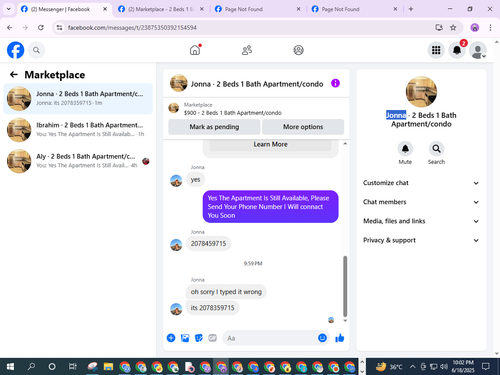This screenshot has height=375, width=500.
Task: Expand Chat members section
Action: tap(421, 202)
